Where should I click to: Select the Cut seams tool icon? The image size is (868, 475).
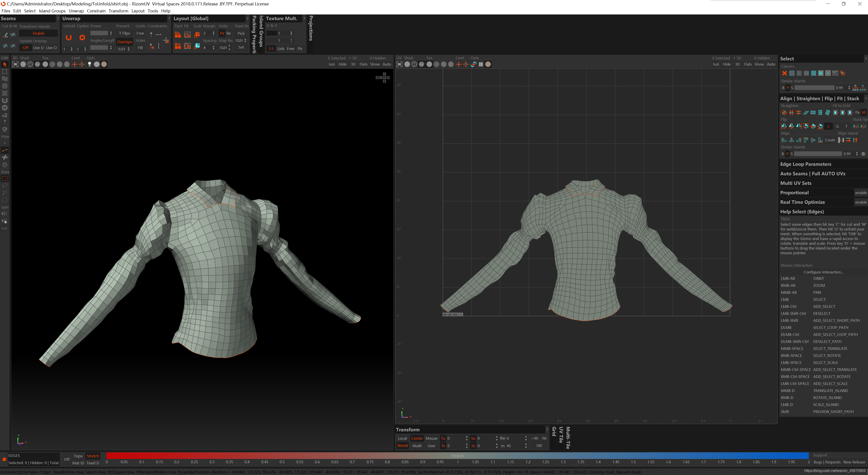pos(5,34)
